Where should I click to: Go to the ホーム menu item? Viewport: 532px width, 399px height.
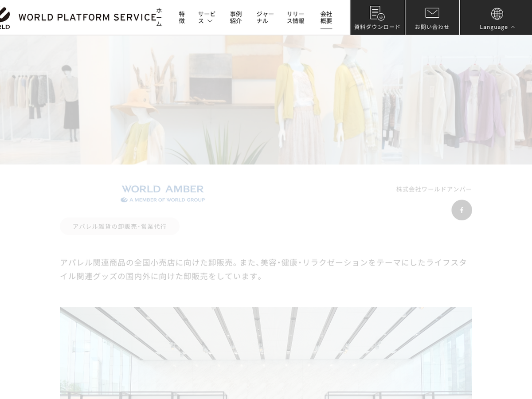pyautogui.click(x=159, y=17)
